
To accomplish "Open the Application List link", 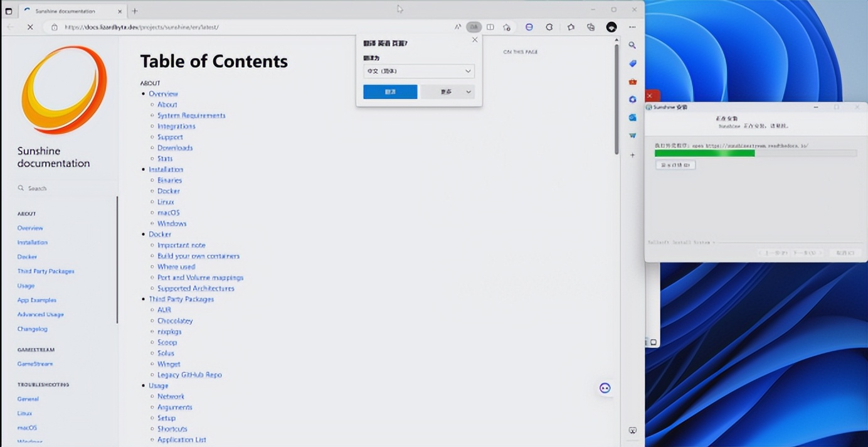I will click(x=182, y=439).
